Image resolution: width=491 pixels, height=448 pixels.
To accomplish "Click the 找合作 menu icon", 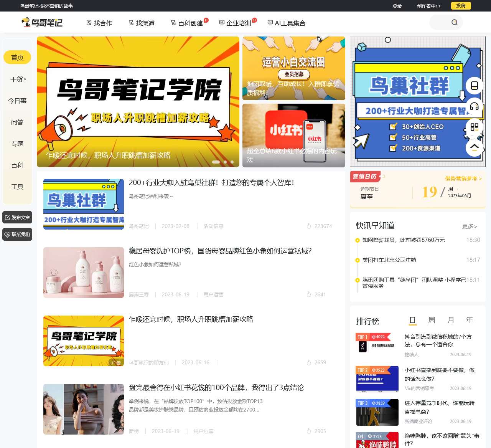I will pos(89,23).
